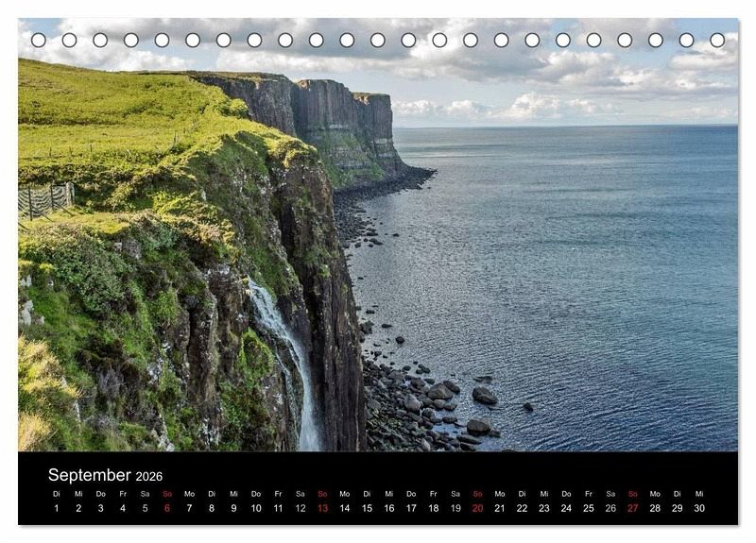
Task: Select date 9 in the calendar row
Action: (x=233, y=508)
